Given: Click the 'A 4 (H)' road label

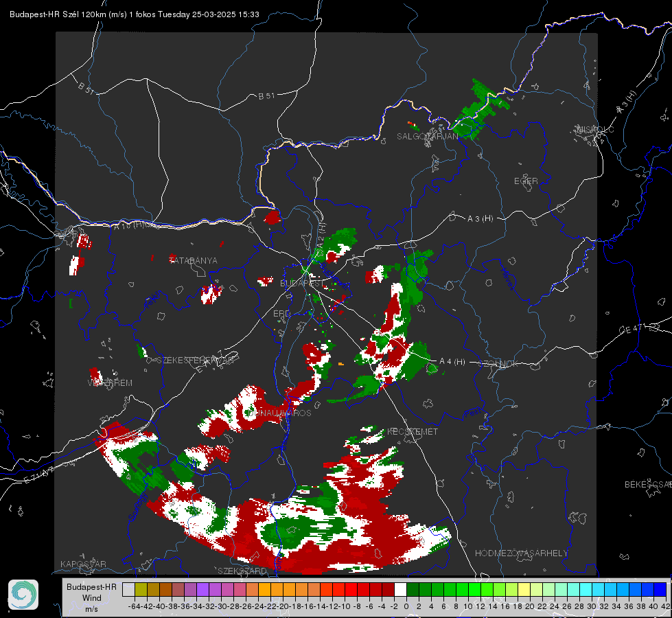Looking at the screenshot, I should click(x=452, y=362).
